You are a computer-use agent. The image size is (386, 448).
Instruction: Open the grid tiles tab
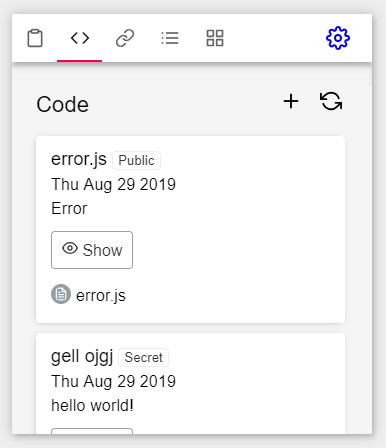pyautogui.click(x=215, y=38)
